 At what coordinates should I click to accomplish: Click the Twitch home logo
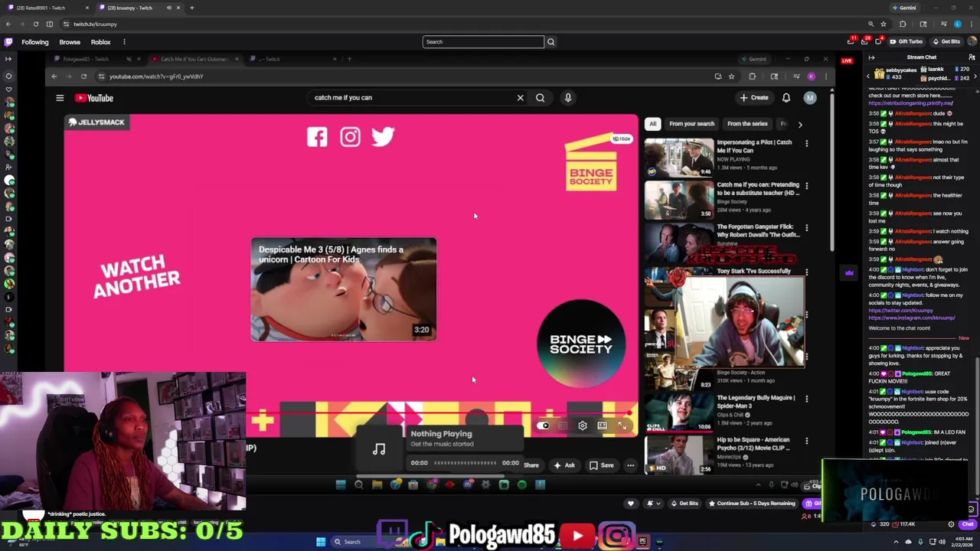8,42
